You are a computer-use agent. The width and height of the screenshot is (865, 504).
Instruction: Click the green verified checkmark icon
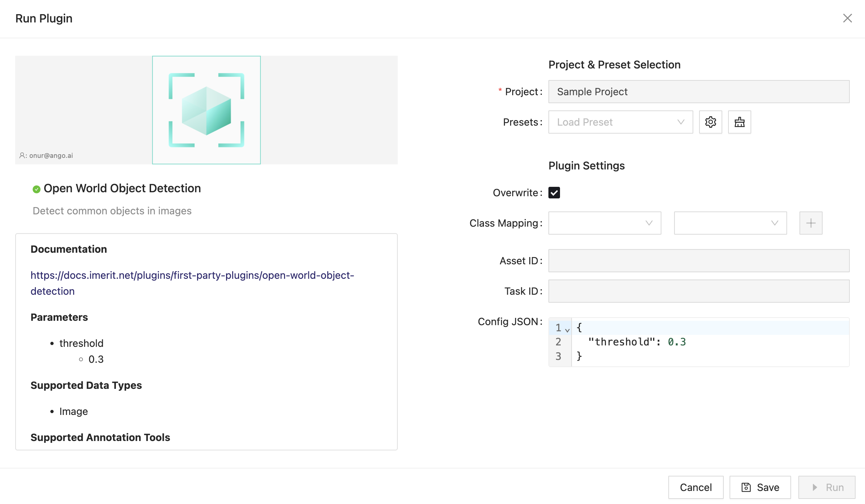tap(36, 189)
